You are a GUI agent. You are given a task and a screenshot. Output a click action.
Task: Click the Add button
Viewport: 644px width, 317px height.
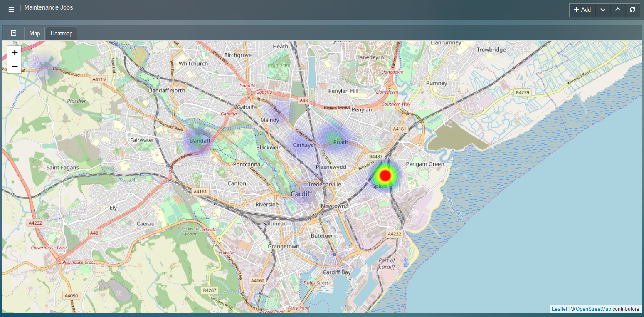coord(582,10)
